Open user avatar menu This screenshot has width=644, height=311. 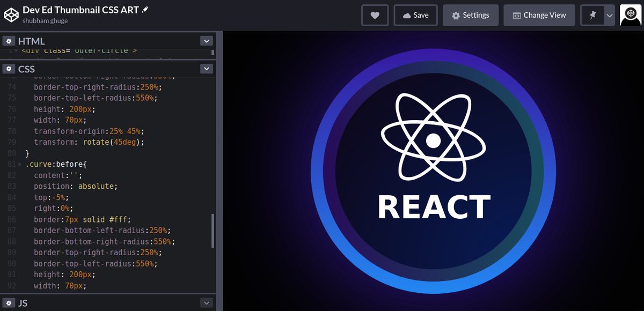631,15
